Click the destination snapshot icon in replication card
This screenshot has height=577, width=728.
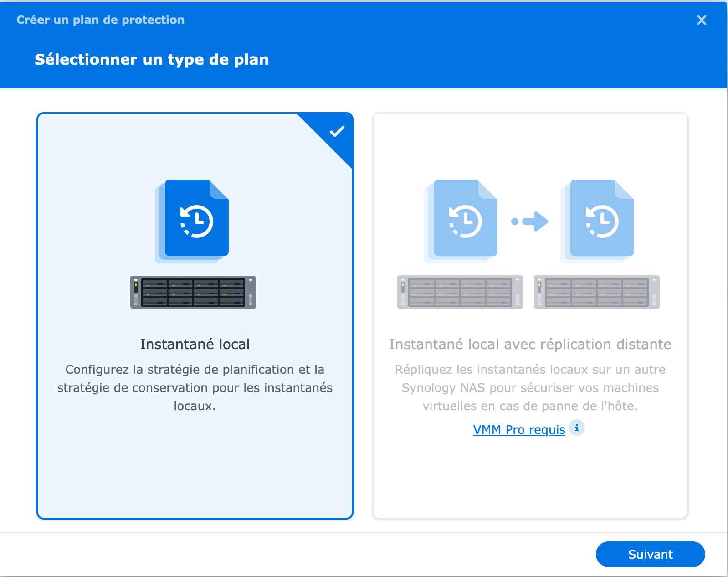point(597,221)
